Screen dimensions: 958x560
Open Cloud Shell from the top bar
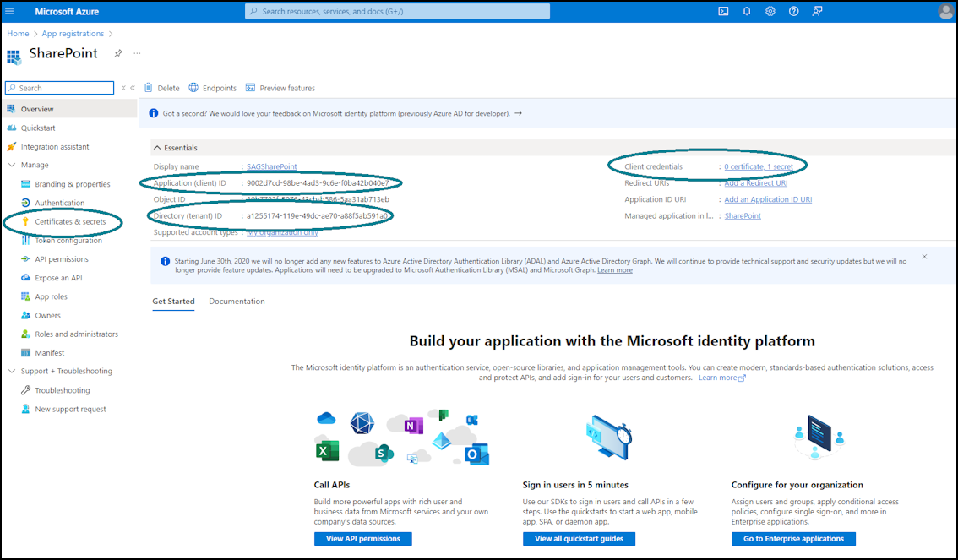click(723, 11)
